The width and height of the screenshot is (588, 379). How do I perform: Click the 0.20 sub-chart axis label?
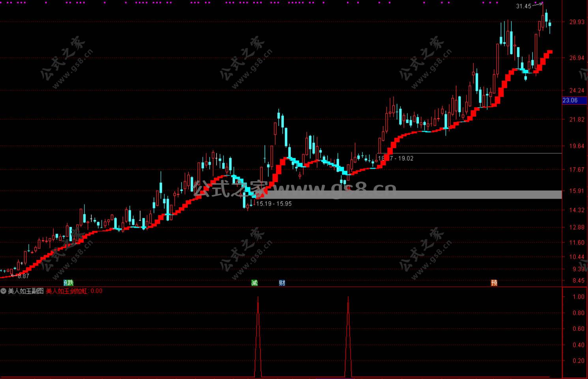(x=579, y=361)
